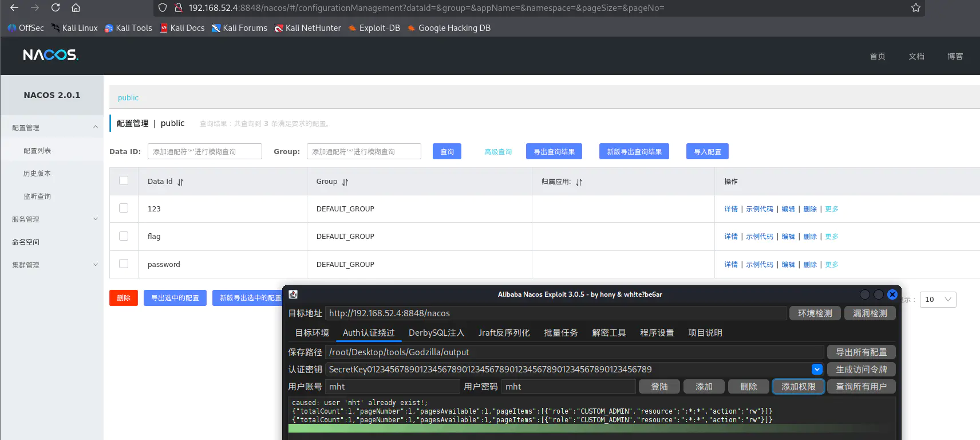Screen dimensions: 980x440
Task: Bookmark page with the star icon
Action: tap(915, 7)
